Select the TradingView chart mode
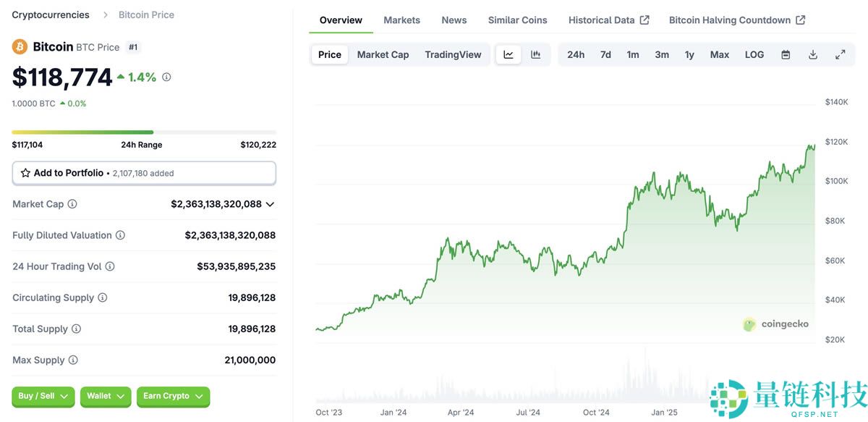The image size is (868, 422). point(453,55)
